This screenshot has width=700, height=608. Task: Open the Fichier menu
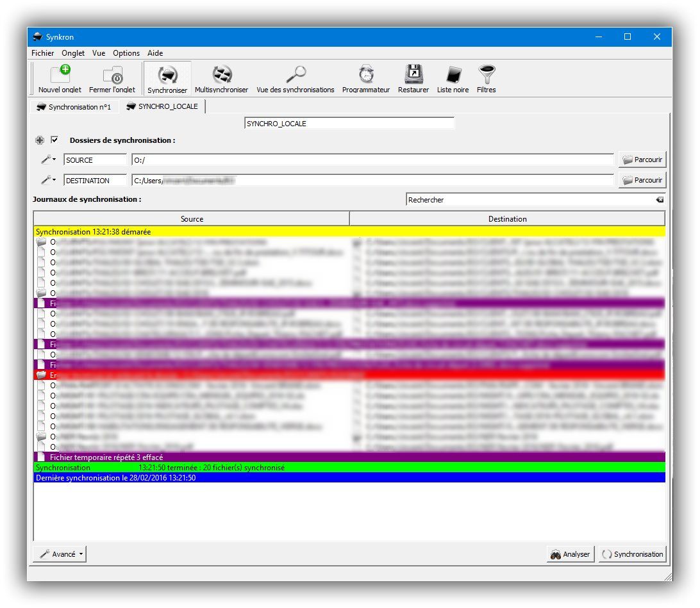43,53
